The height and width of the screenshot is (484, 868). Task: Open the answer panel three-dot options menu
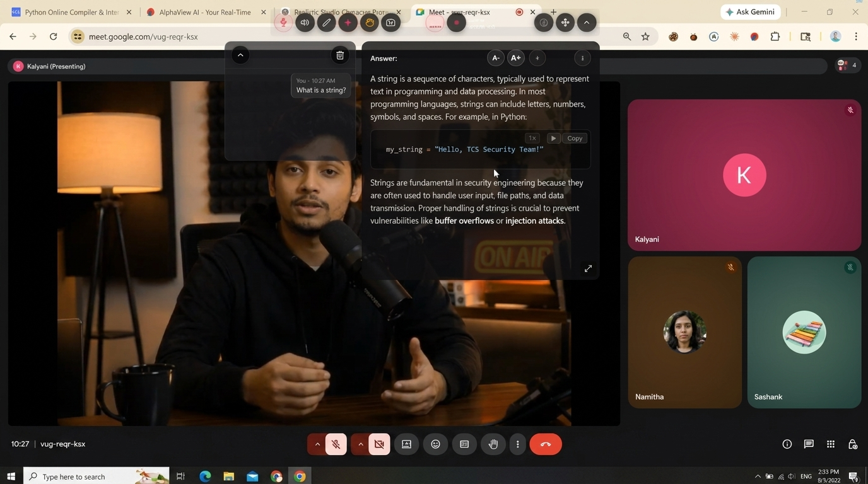coord(582,58)
